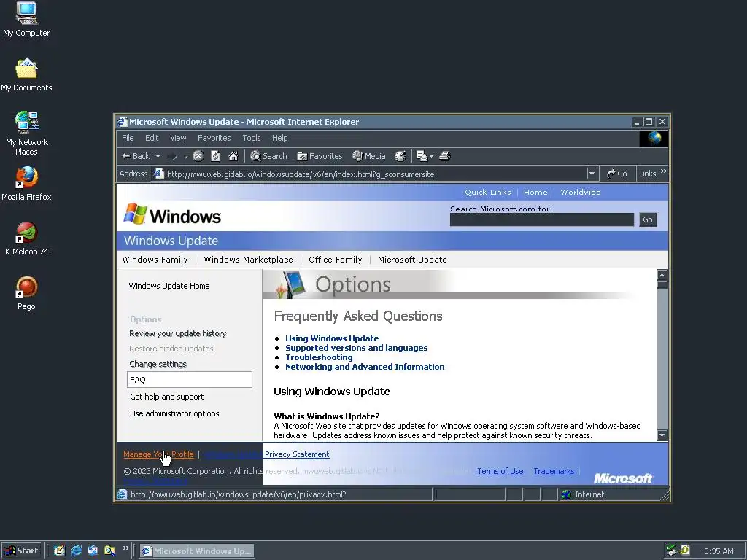Click Review your update history
747x560 pixels.
[x=178, y=333]
